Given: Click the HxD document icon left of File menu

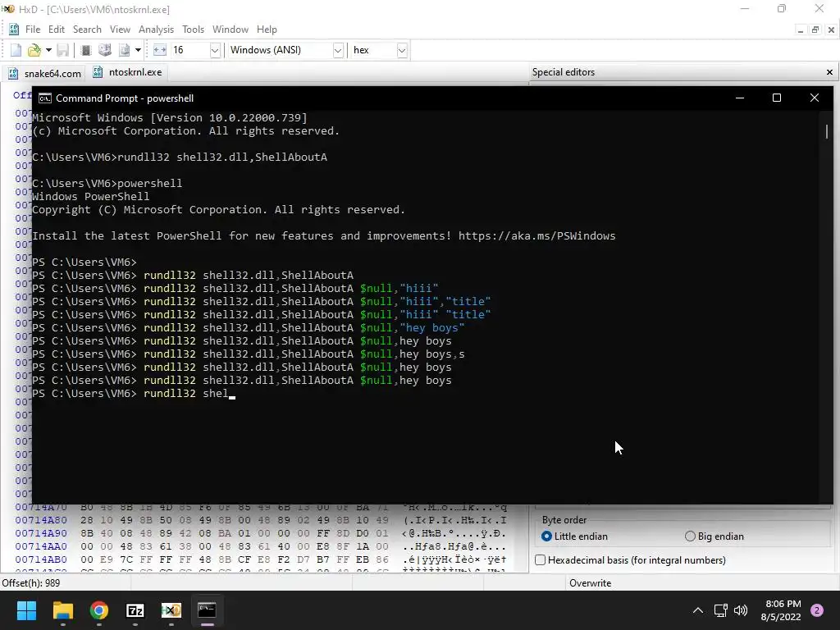Looking at the screenshot, I should coord(14,30).
